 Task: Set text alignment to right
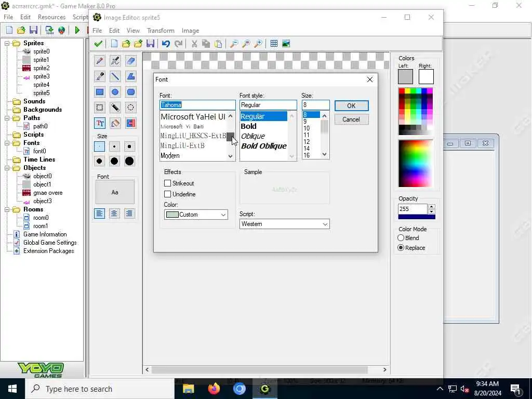point(129,214)
